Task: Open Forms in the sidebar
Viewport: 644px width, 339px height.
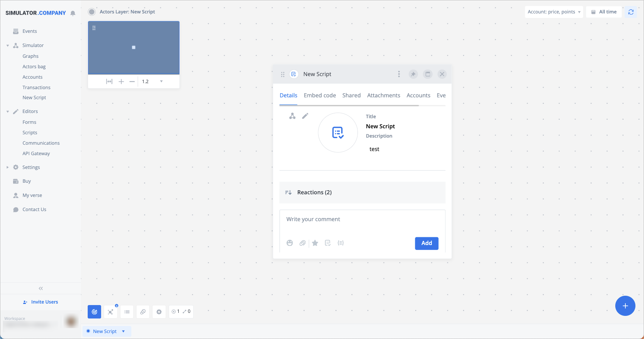Action: coord(29,122)
